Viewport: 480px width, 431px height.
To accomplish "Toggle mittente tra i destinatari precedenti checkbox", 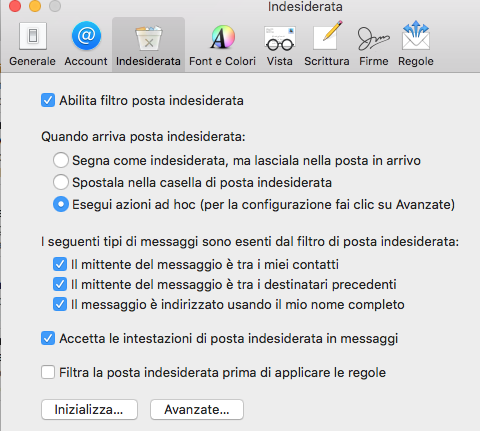I will (x=60, y=284).
